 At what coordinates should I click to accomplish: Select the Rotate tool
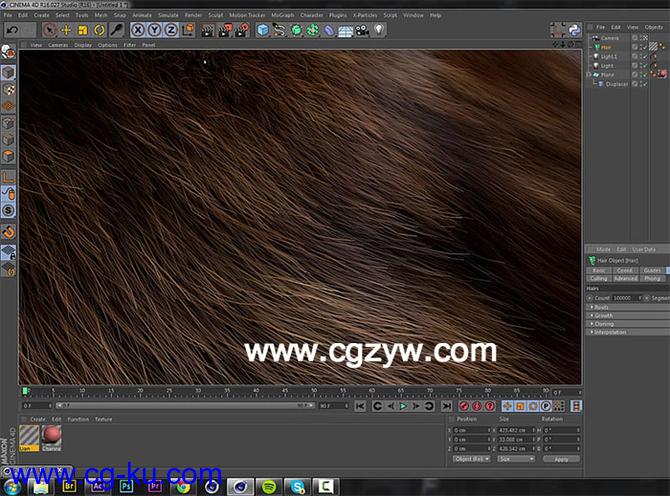click(x=99, y=30)
